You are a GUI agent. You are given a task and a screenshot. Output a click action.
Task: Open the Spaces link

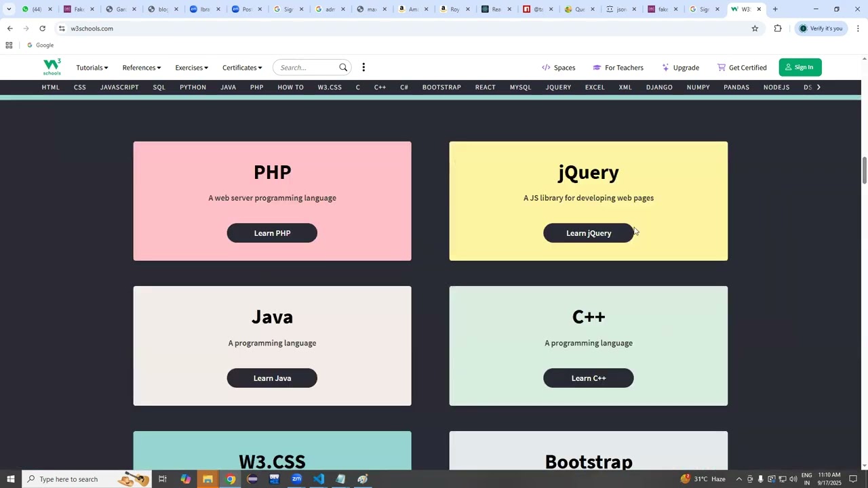click(x=558, y=68)
